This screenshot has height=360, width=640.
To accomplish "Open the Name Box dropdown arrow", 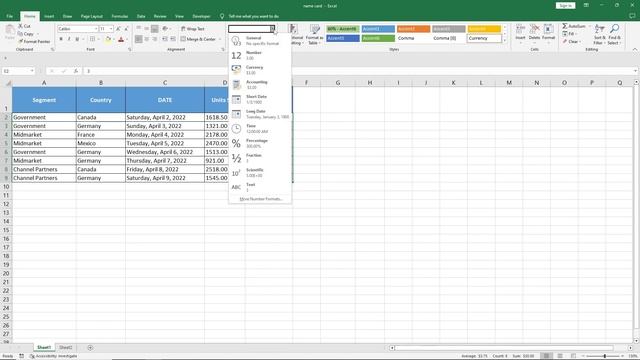I will click(32, 71).
